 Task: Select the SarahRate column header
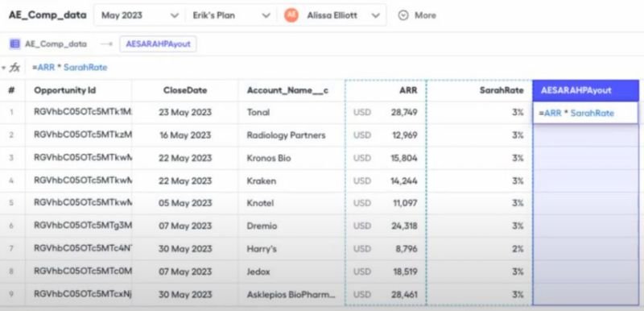[479, 90]
